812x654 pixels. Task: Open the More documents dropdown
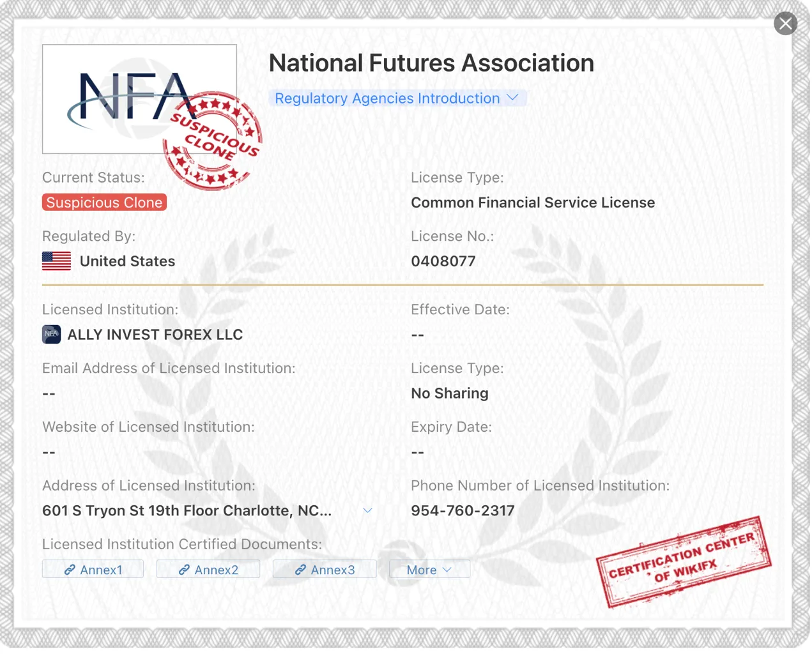[x=430, y=570]
